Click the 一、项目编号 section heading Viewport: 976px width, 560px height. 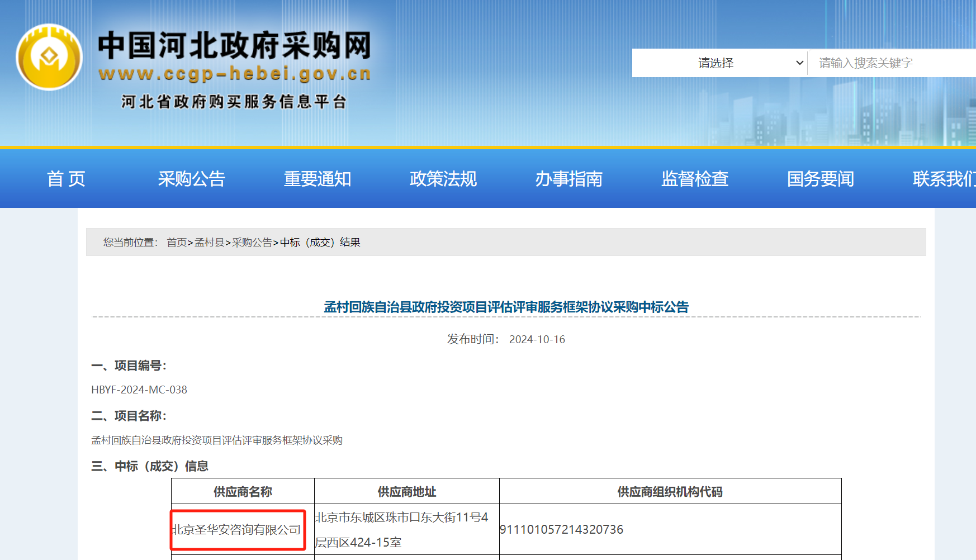[129, 366]
